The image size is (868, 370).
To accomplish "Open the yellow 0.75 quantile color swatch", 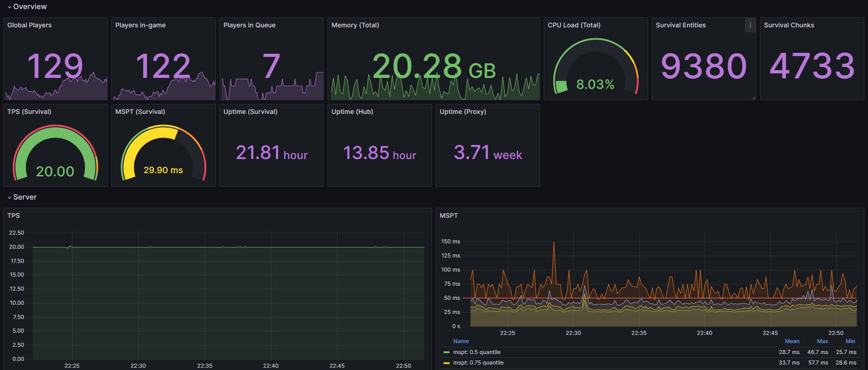I will pyautogui.click(x=447, y=363).
